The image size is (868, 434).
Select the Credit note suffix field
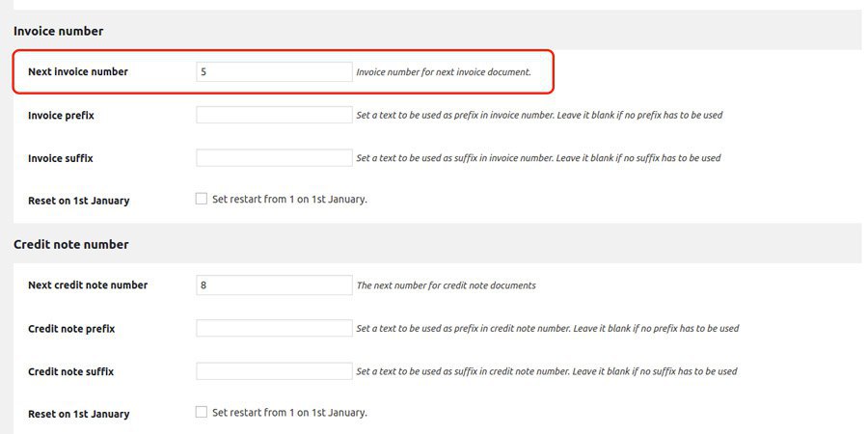(x=274, y=371)
